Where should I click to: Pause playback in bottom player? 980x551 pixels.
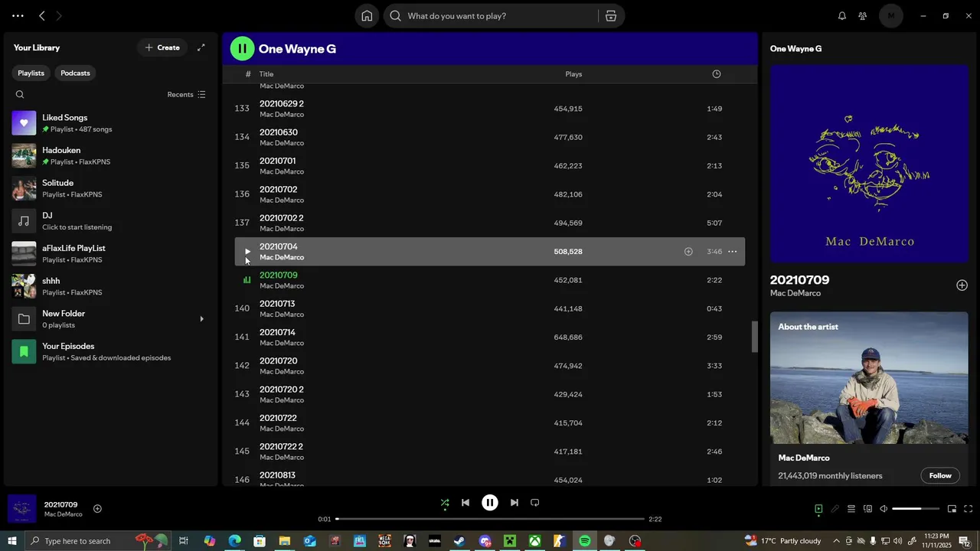490,503
